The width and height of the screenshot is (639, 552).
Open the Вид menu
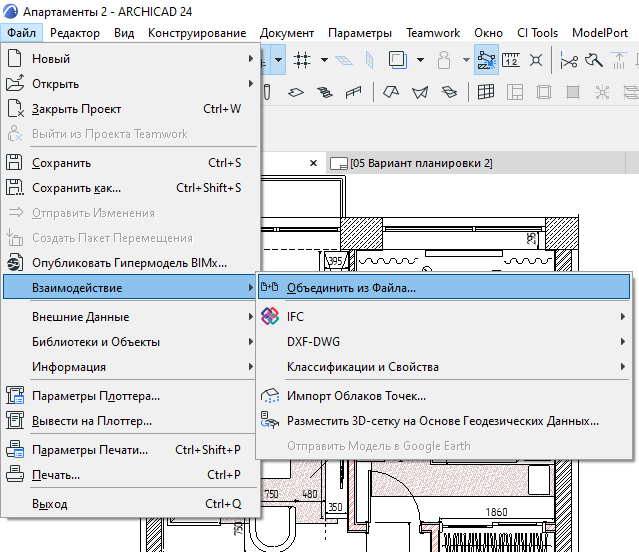(x=124, y=33)
